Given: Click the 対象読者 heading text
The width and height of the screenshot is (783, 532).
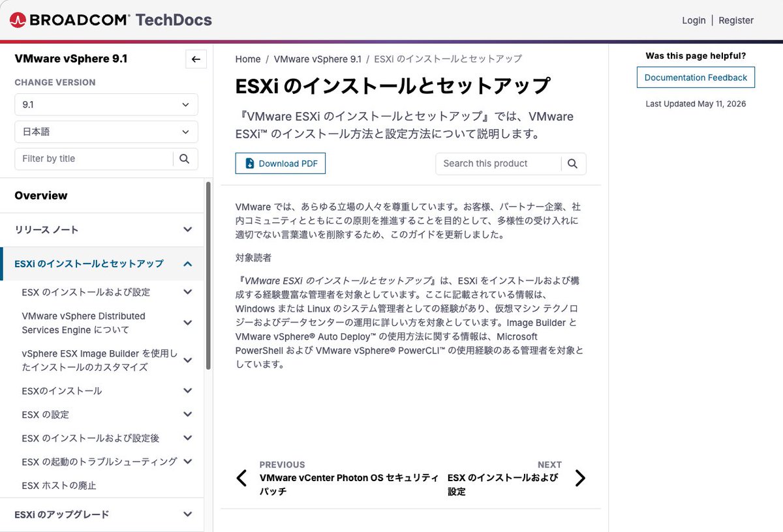Looking at the screenshot, I should 253,258.
